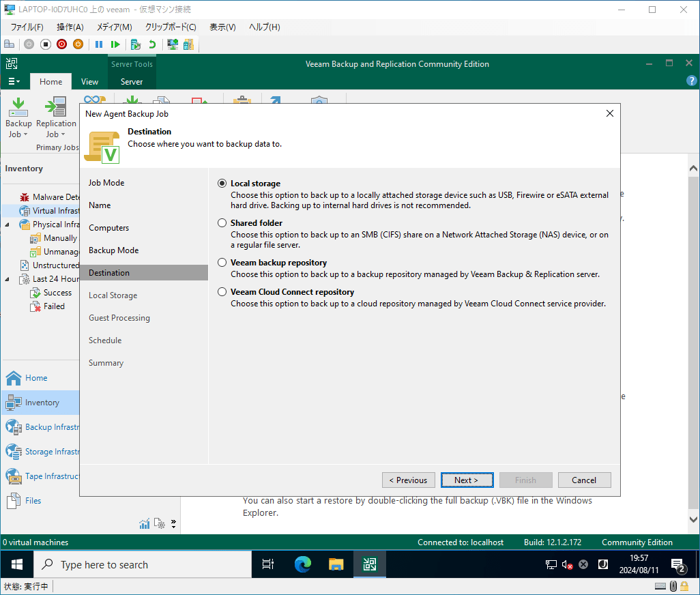
Task: Click the VM checkpoint icon
Action: (136, 44)
